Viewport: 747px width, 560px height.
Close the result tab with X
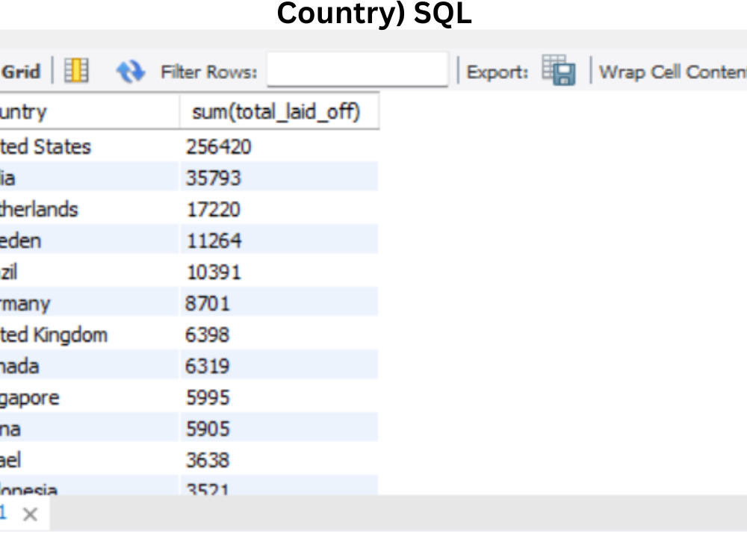(x=30, y=514)
